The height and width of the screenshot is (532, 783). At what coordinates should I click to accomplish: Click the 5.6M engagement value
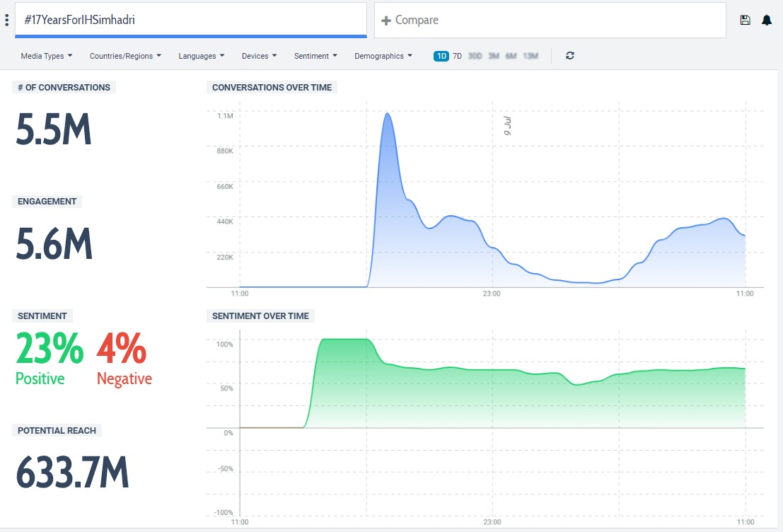[x=54, y=244]
